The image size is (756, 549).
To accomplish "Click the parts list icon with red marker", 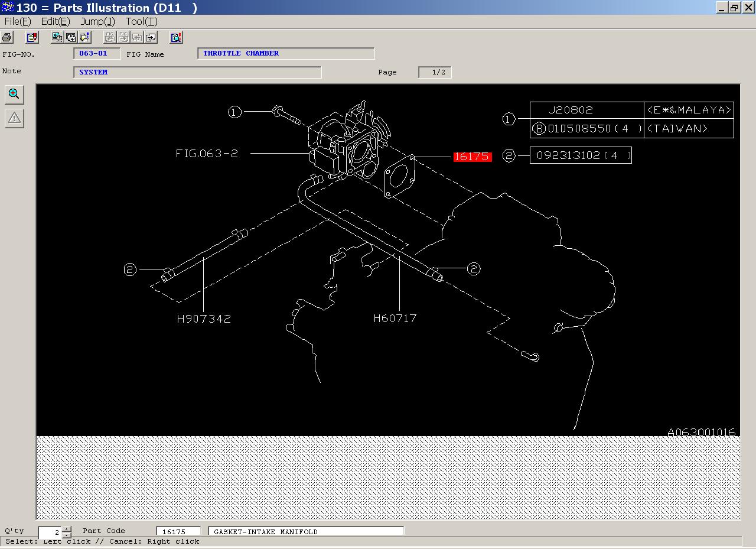I will (32, 37).
